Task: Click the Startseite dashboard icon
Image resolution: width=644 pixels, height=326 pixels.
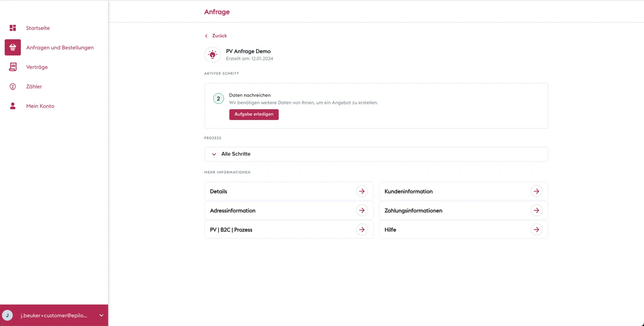Action: [x=13, y=28]
